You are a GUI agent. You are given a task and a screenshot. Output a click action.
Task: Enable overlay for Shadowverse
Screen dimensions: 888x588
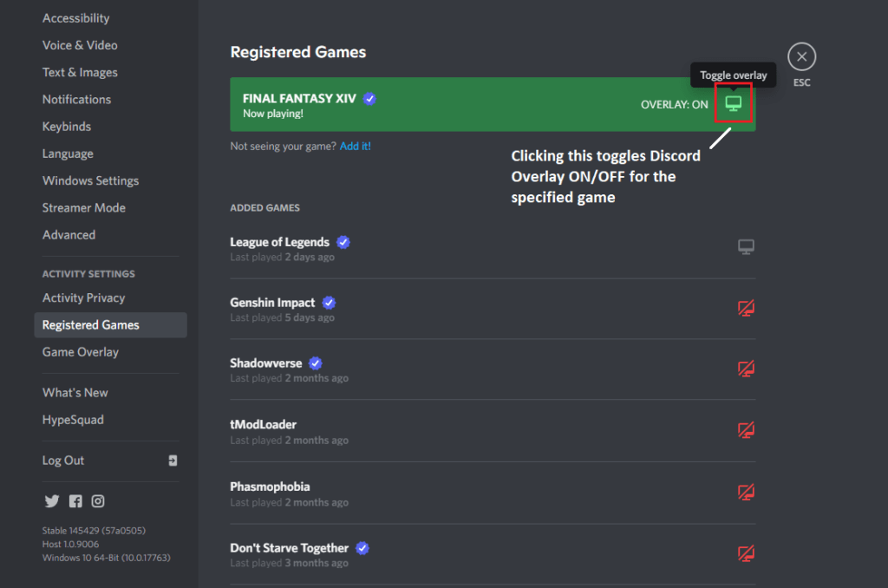[746, 369]
